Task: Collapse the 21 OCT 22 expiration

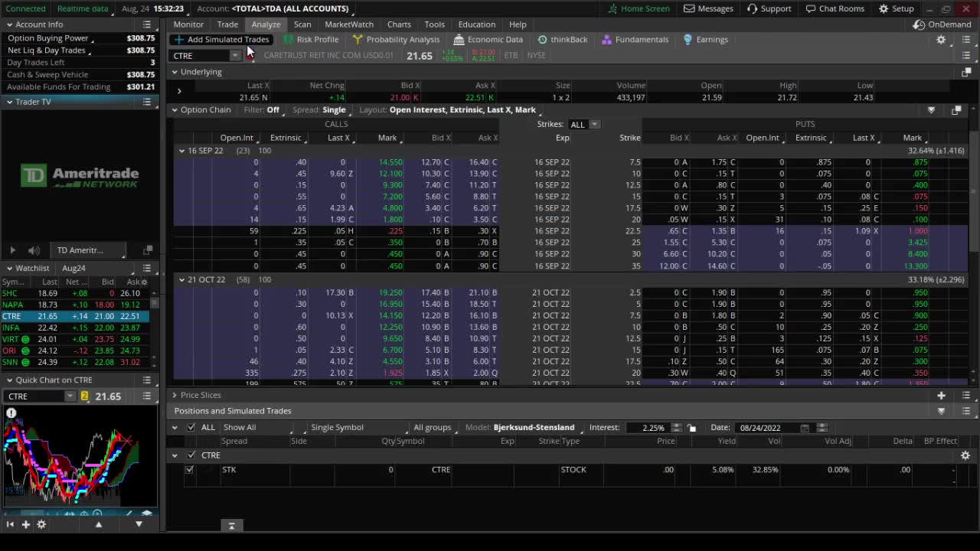Action: (x=181, y=280)
